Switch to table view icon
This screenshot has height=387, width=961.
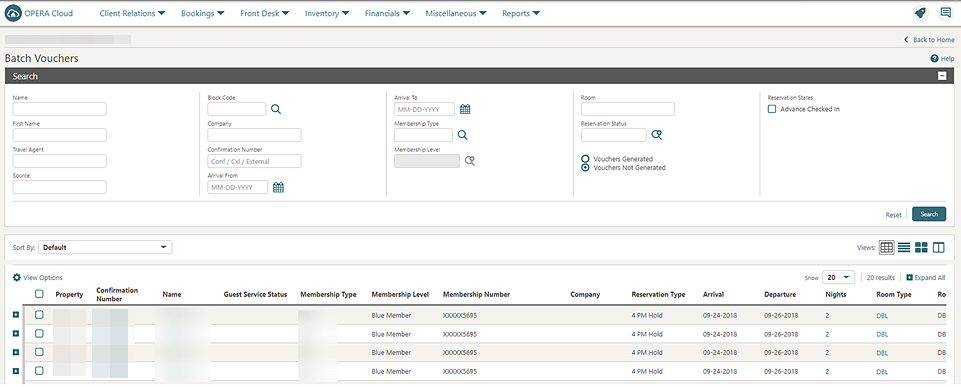[886, 247]
